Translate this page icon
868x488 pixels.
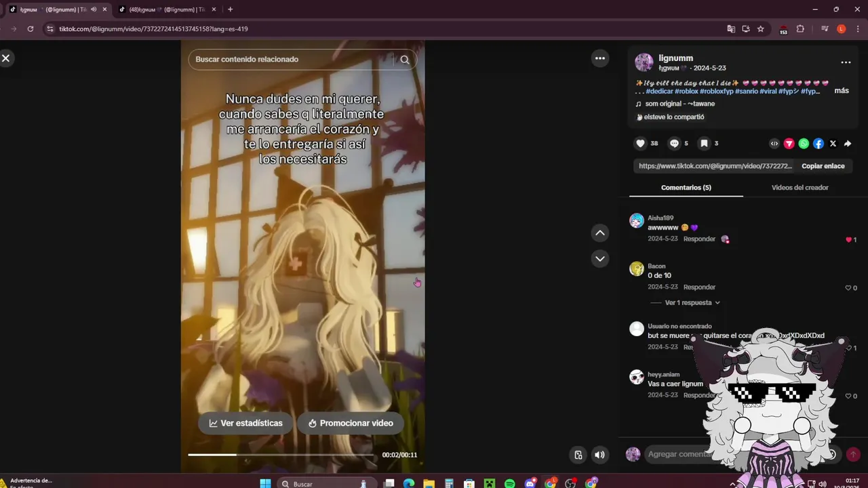(x=731, y=29)
